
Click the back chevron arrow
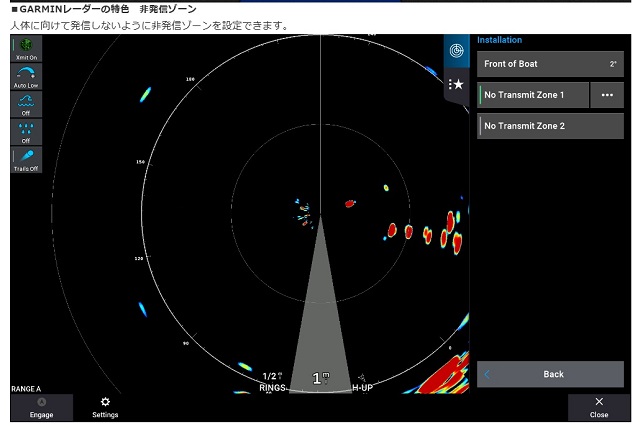point(488,374)
